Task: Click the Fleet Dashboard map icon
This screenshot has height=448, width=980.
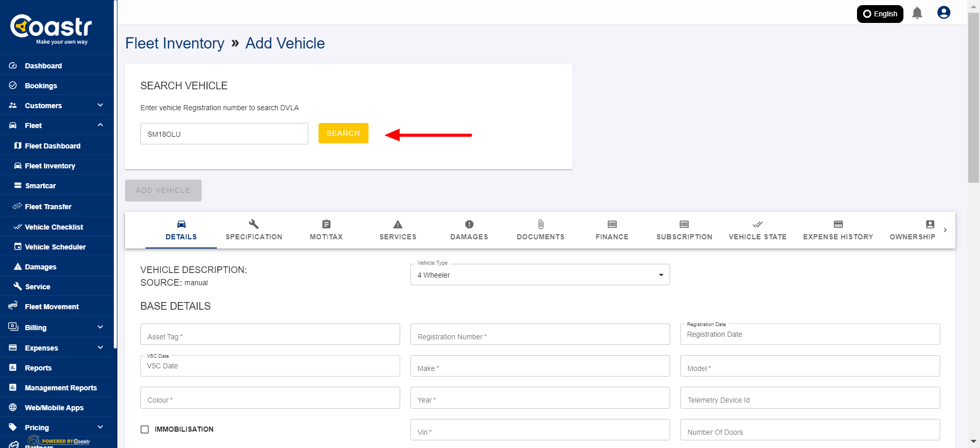Action: [x=18, y=146]
